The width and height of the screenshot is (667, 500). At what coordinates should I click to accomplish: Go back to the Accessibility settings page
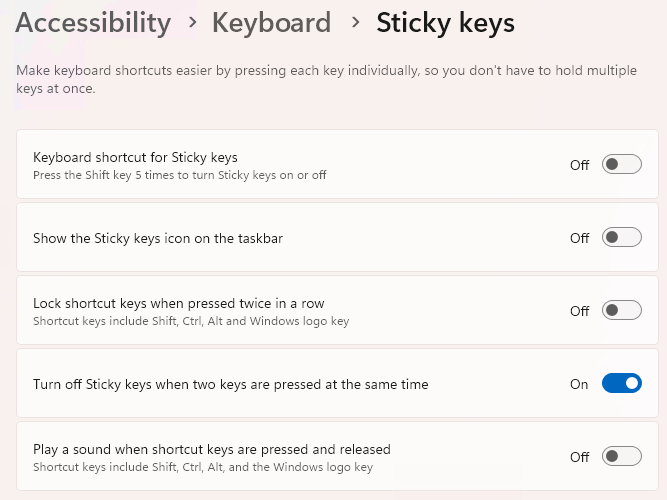(x=93, y=23)
